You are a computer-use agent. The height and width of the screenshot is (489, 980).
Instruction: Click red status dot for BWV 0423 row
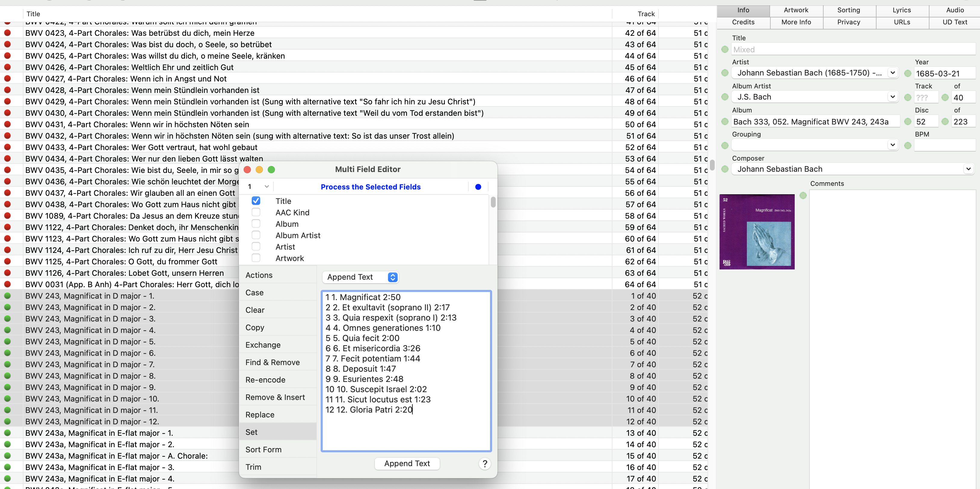[x=7, y=33]
